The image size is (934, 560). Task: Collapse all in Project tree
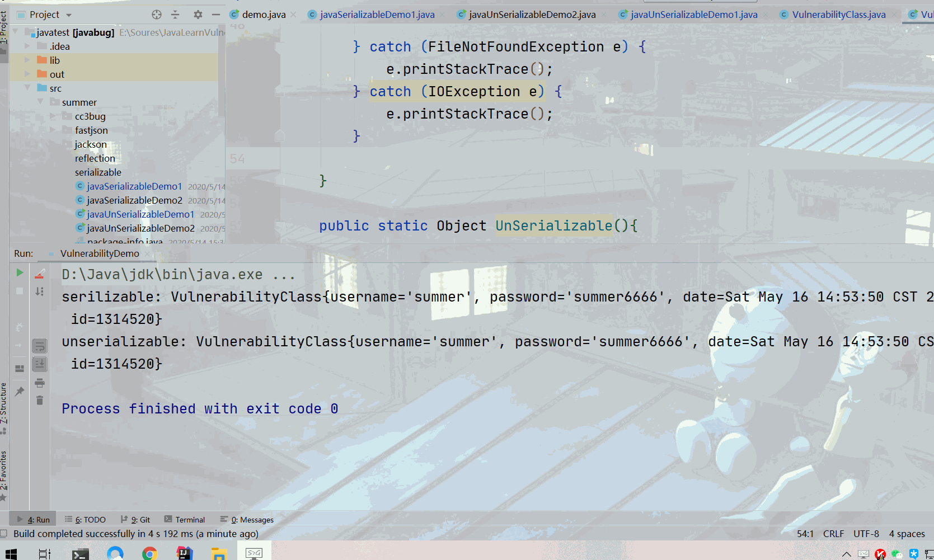pyautogui.click(x=175, y=15)
